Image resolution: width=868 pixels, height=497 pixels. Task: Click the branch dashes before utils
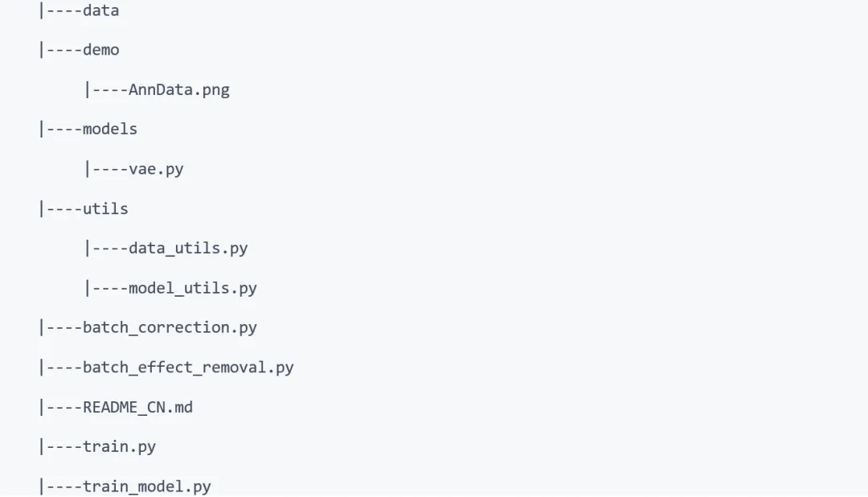pyautogui.click(x=63, y=208)
